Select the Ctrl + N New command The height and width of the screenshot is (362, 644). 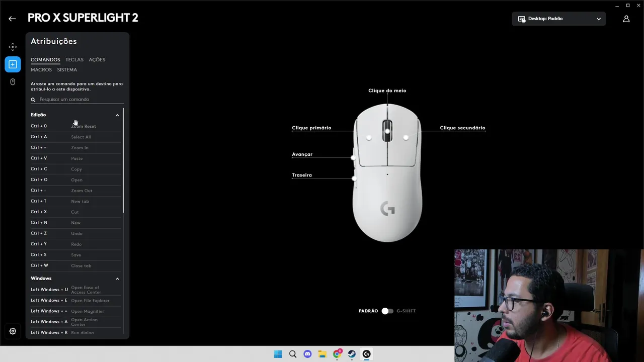coord(75,223)
